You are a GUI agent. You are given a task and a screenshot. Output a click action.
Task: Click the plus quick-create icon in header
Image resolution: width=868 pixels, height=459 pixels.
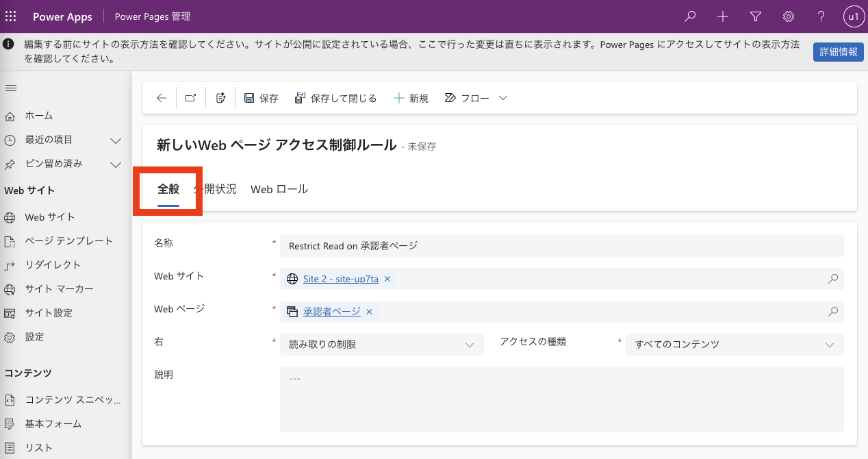[x=723, y=16]
